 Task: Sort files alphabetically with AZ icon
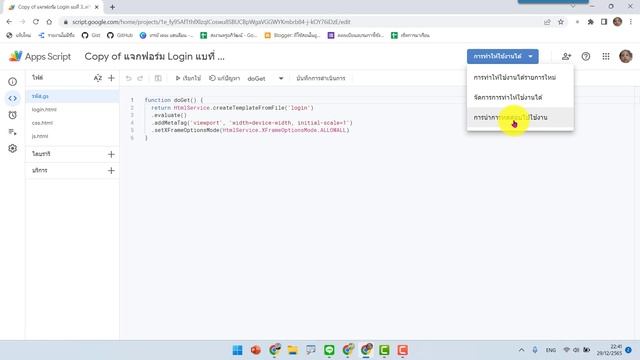[98, 78]
